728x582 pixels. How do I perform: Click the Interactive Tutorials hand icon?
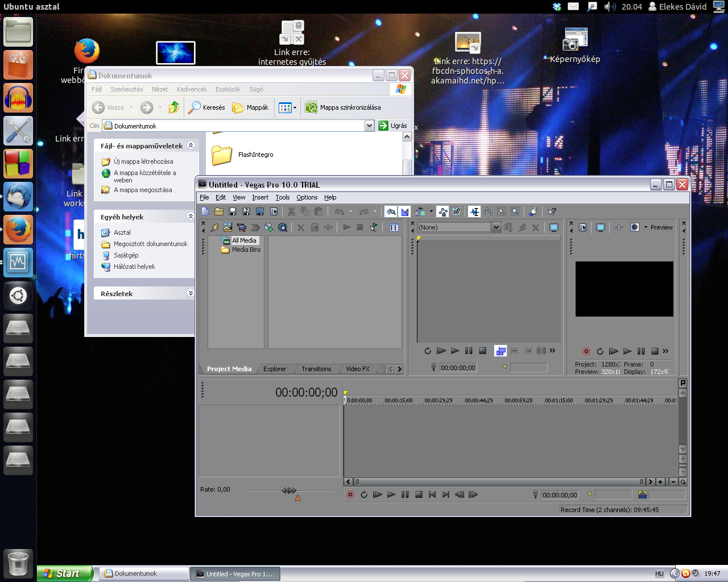pyautogui.click(x=533, y=211)
